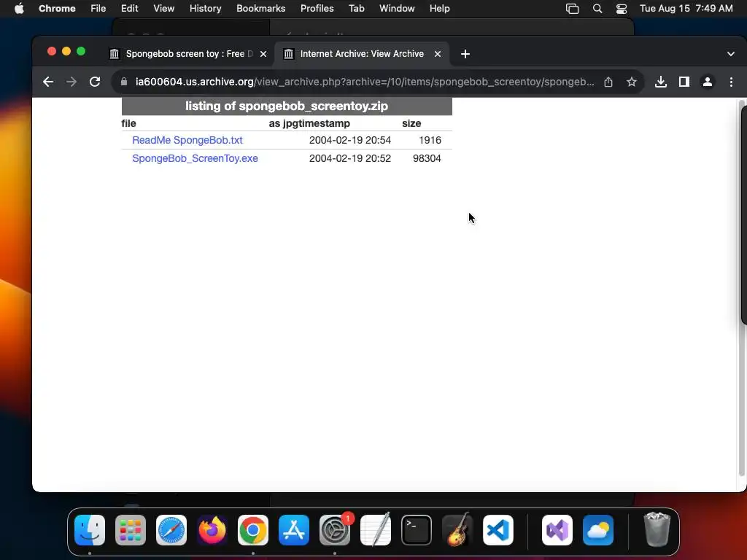Open the Profiles menu

pyautogui.click(x=317, y=9)
